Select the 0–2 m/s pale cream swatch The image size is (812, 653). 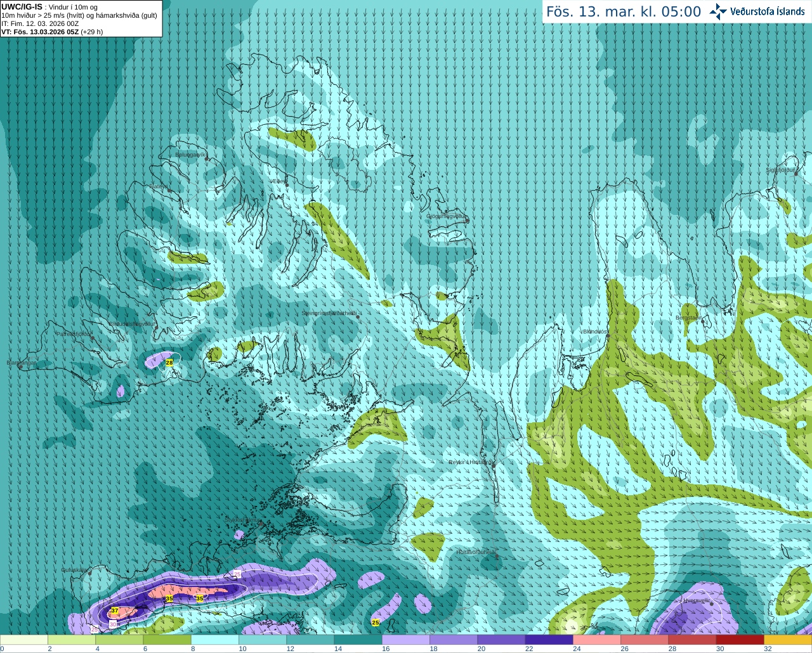coord(24,640)
